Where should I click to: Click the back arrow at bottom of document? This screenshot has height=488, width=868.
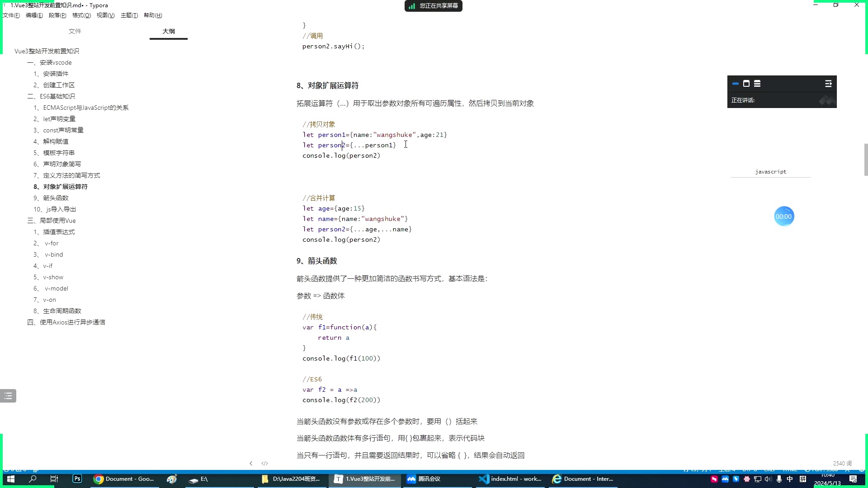(x=251, y=463)
